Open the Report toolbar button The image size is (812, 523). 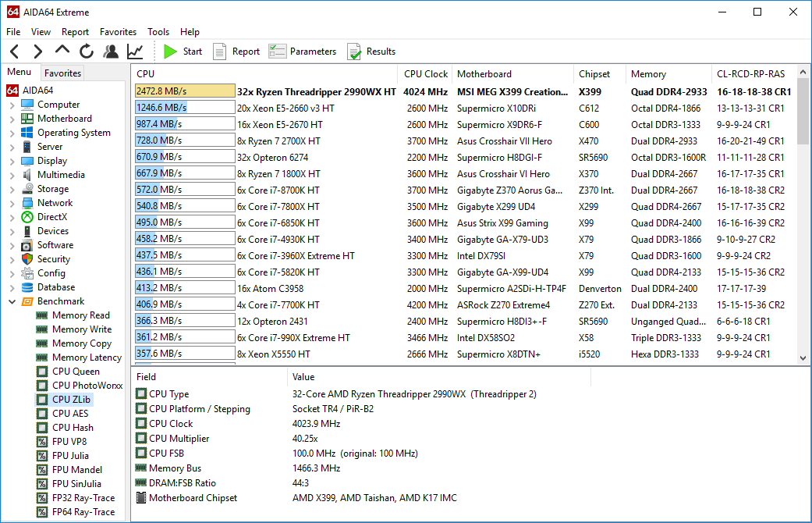click(236, 52)
